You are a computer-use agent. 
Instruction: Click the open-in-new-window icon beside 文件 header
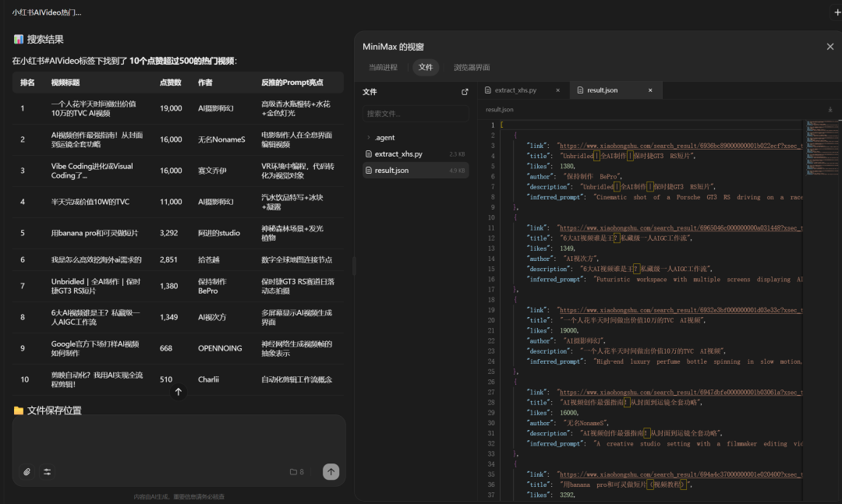click(465, 92)
